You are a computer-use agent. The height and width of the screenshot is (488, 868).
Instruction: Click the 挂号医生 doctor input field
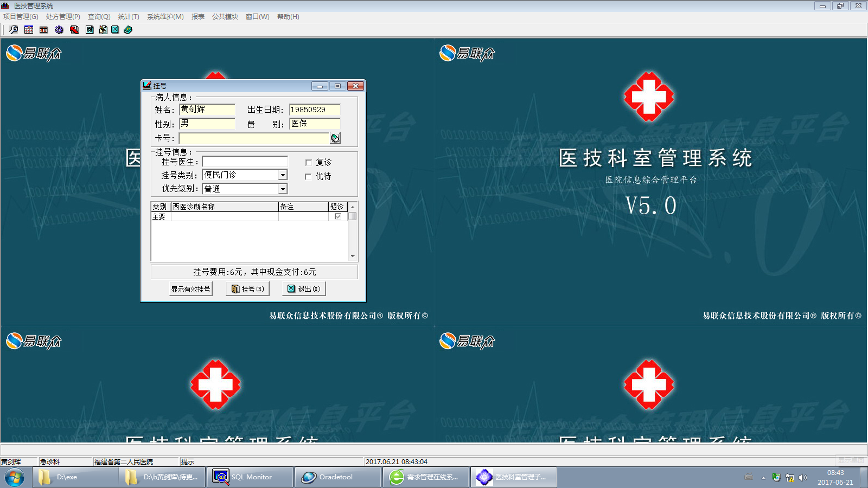pos(245,162)
